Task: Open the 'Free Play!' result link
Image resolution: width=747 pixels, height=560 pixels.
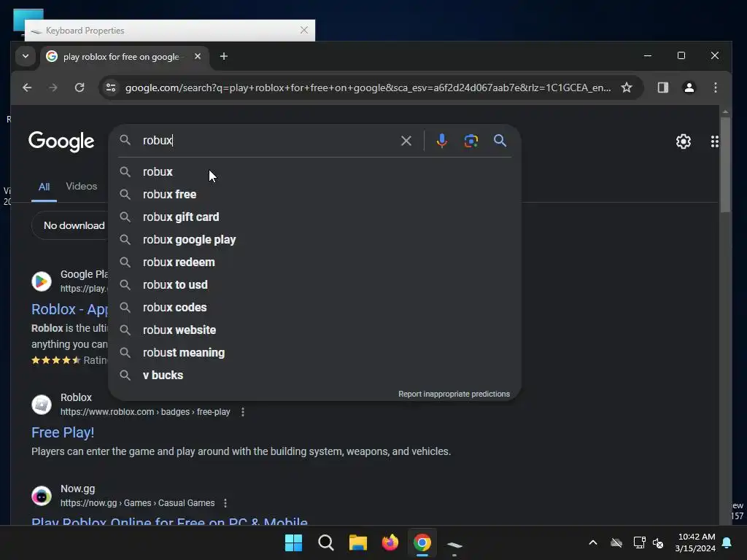Action: tap(63, 432)
